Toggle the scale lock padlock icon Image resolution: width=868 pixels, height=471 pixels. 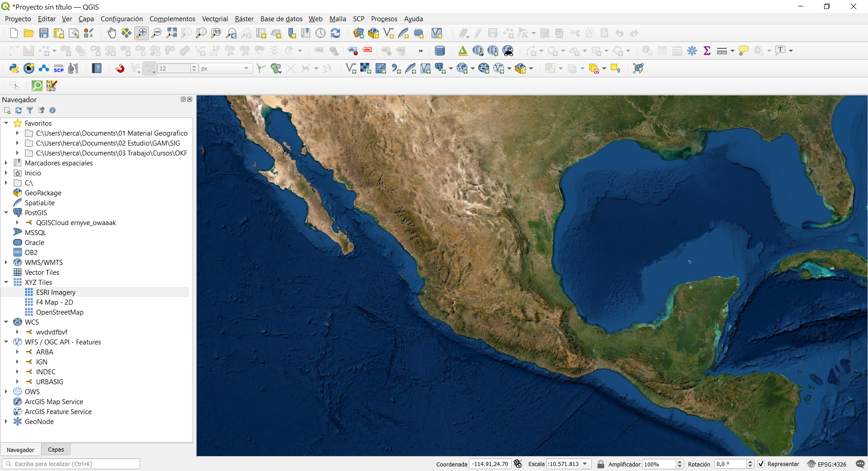(x=601, y=464)
